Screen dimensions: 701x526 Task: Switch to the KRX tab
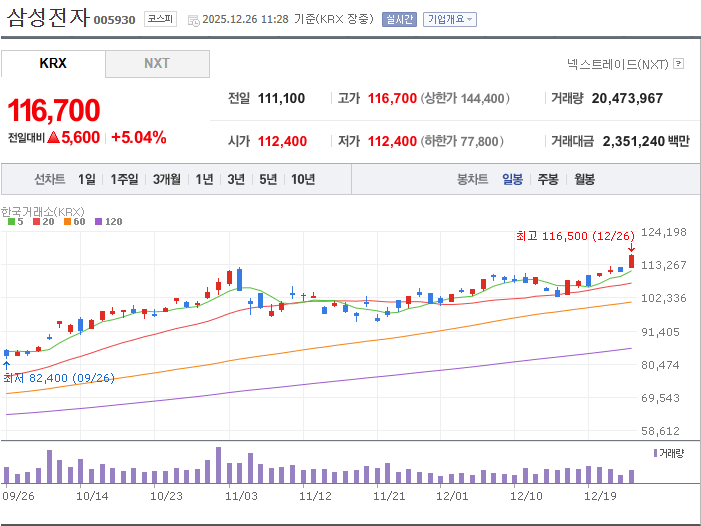(x=53, y=63)
